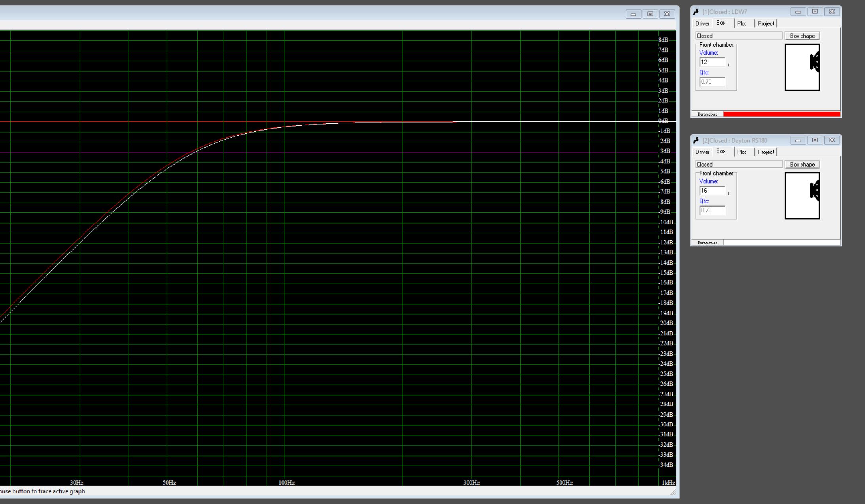This screenshot has width=865, height=504.
Task: Switch to Plot tab in Dayton RS180 window
Action: point(742,152)
